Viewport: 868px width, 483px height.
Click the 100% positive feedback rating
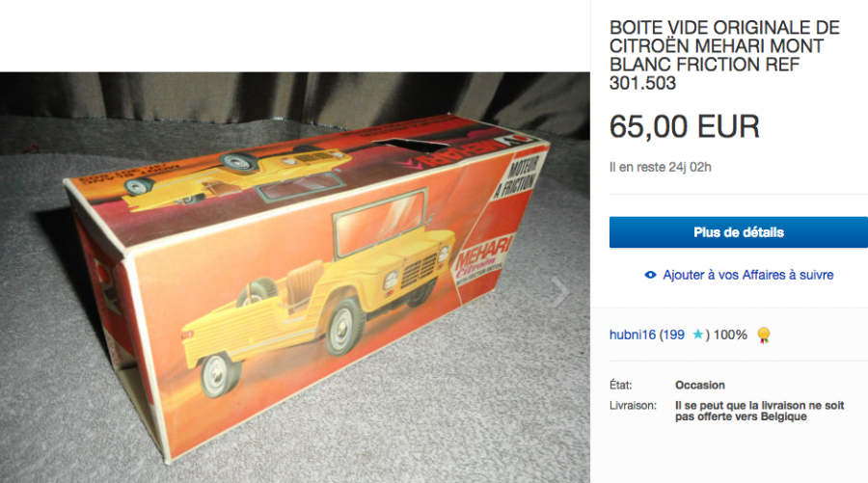pos(730,335)
